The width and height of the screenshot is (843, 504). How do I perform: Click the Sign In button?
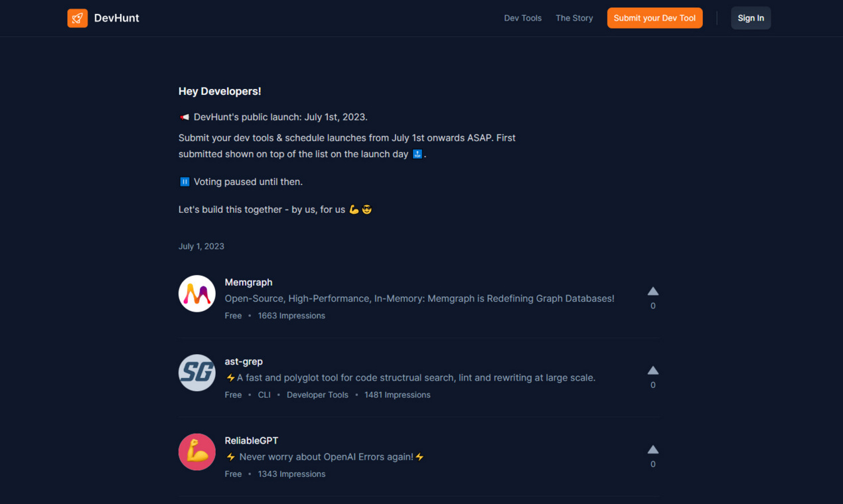pos(750,18)
